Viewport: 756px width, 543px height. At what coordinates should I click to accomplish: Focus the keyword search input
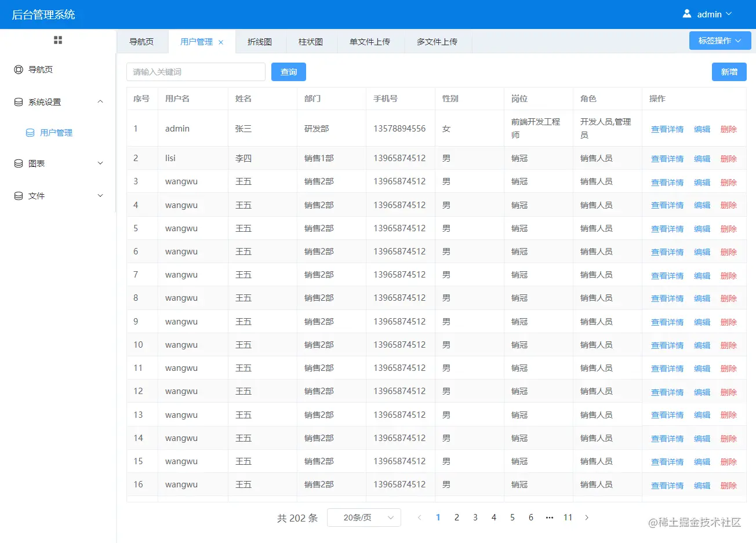(x=196, y=72)
